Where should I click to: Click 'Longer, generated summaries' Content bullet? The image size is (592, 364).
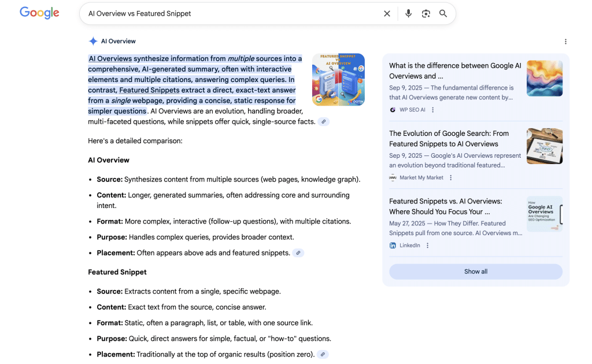(x=223, y=200)
